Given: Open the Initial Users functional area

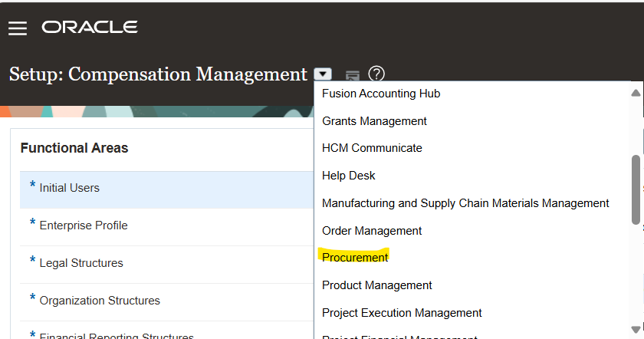Looking at the screenshot, I should 69,188.
